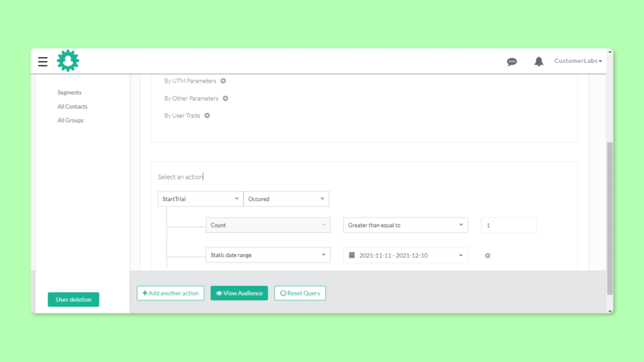The image size is (644, 362).
Task: Open the Occured condition dropdown
Action: point(286,199)
